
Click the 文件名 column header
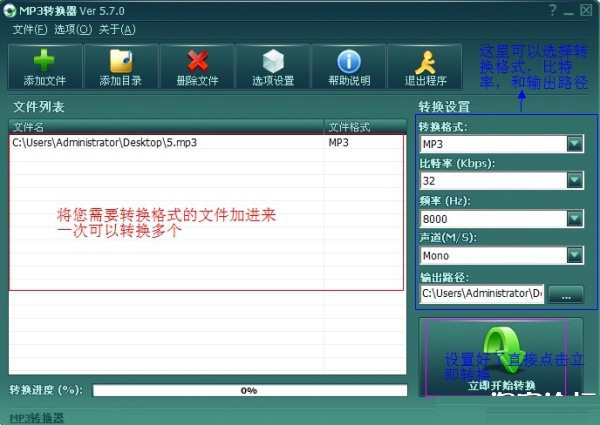(166, 127)
